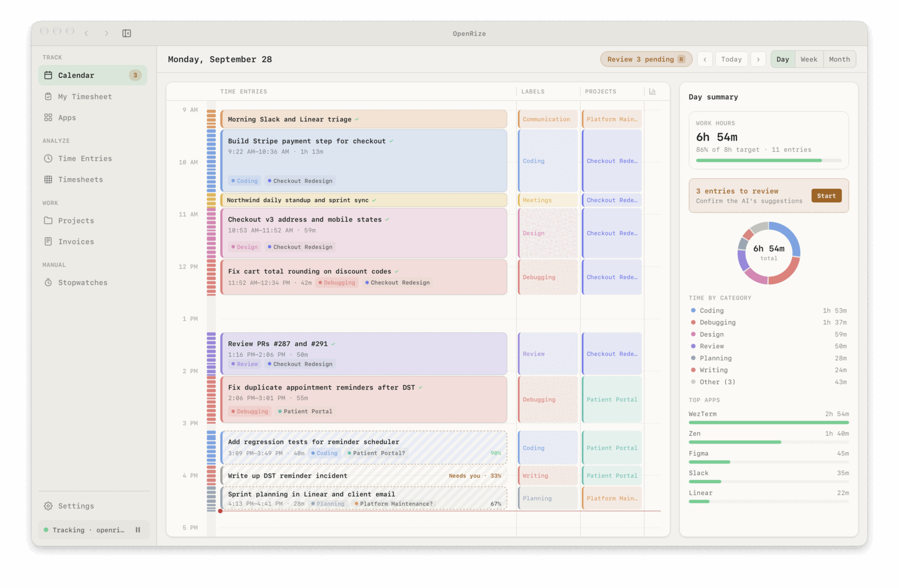Open Write up DST reminder incident entry

pyautogui.click(x=364, y=476)
